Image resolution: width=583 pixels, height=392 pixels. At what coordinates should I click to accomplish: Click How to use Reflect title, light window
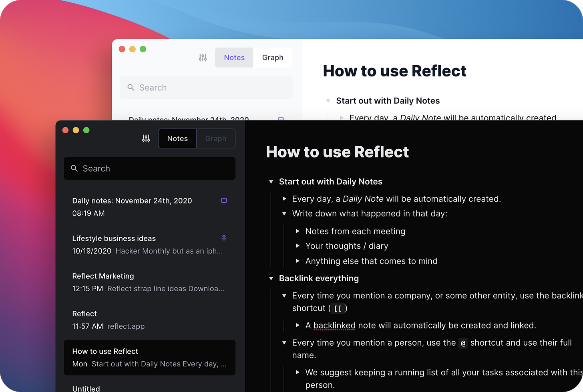click(394, 71)
